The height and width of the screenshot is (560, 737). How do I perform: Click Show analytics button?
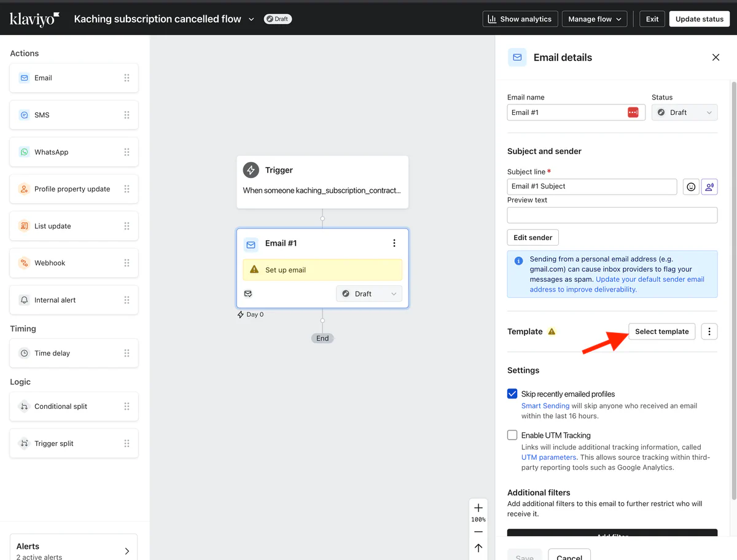point(520,19)
